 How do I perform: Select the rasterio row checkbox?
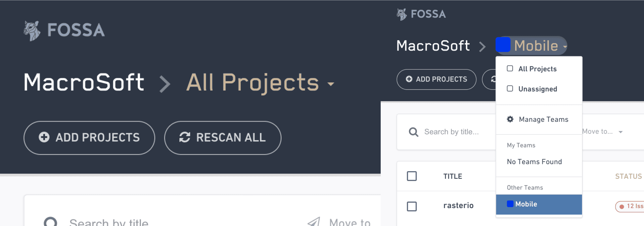tap(412, 206)
